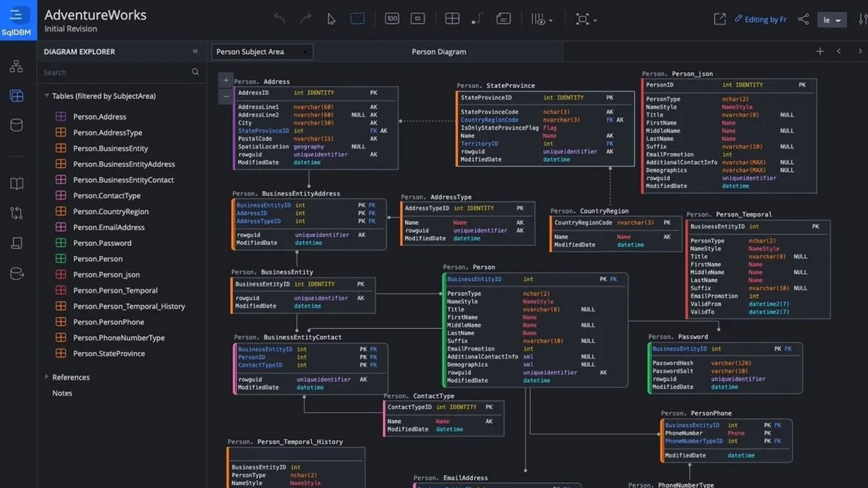868x488 pixels.
Task: Click the database export icon in sidebar
Action: tap(16, 274)
